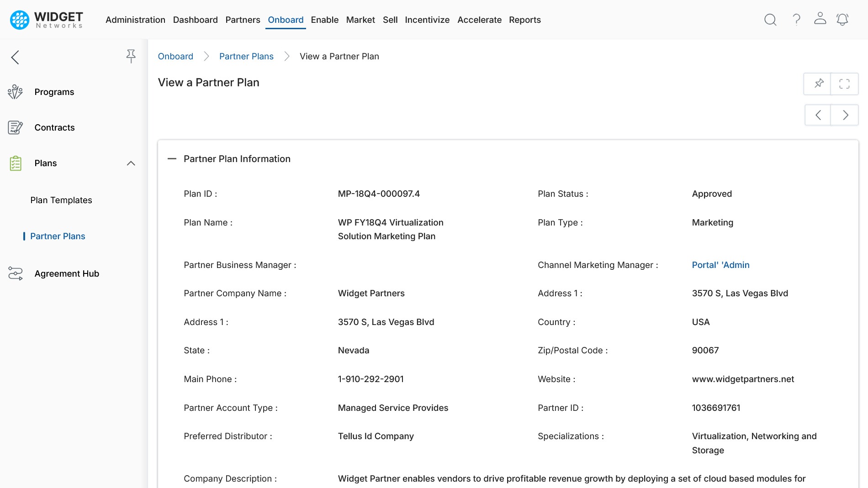Image resolution: width=868 pixels, height=488 pixels.
Task: Click the search magnifier icon
Action: coord(770,20)
